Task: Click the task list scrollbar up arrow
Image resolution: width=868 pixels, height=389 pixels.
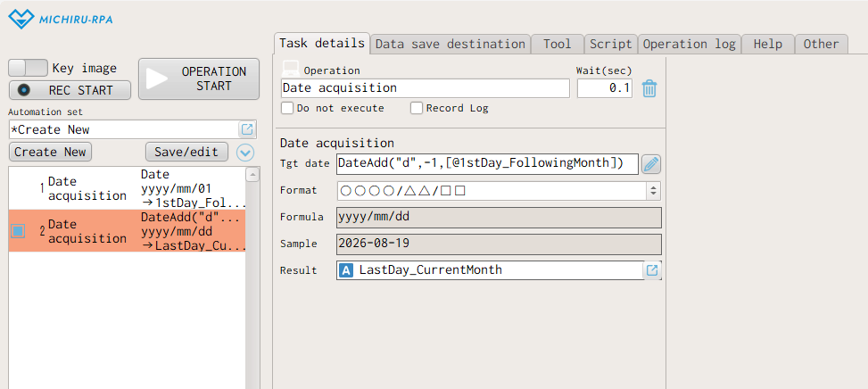Action: pyautogui.click(x=252, y=175)
